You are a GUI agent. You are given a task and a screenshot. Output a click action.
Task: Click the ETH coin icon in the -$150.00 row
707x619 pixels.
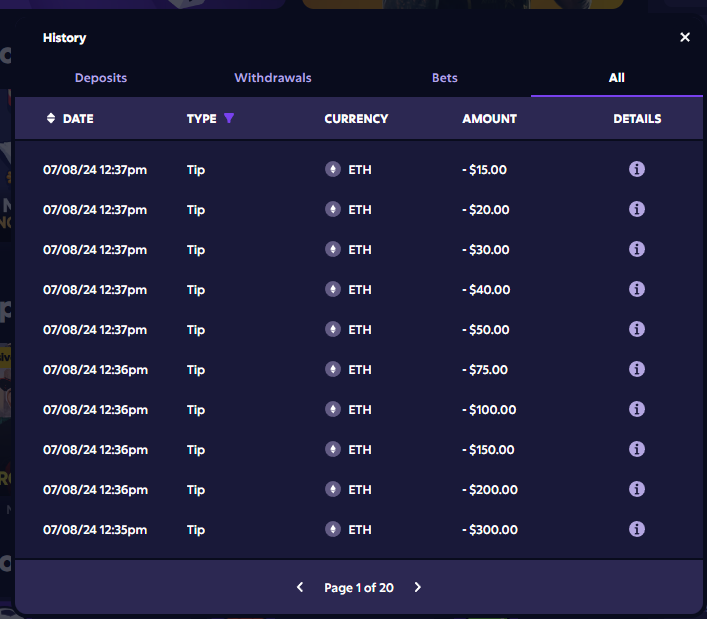coord(333,449)
